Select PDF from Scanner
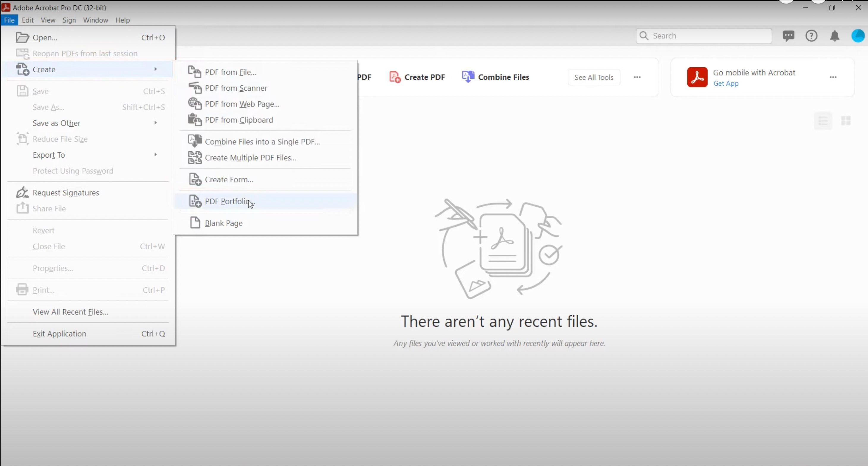Screen dimensions: 868x466 click(236, 88)
